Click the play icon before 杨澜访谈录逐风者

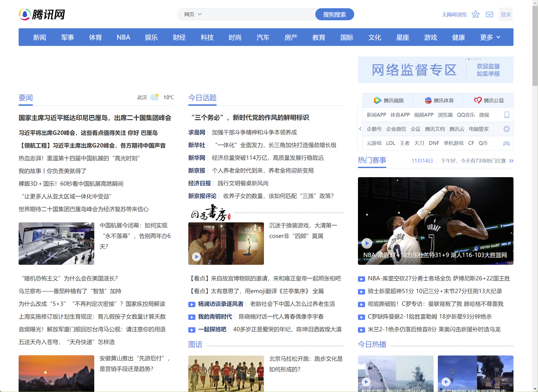(x=192, y=304)
